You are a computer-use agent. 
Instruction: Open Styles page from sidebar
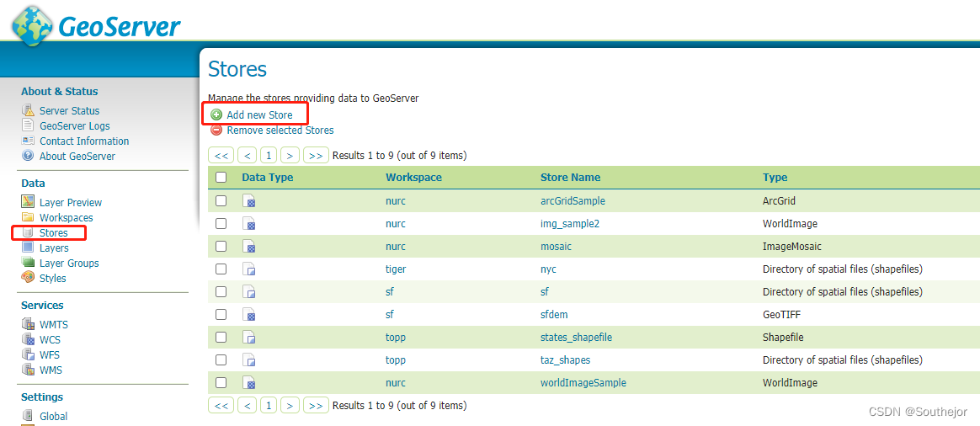coord(52,278)
